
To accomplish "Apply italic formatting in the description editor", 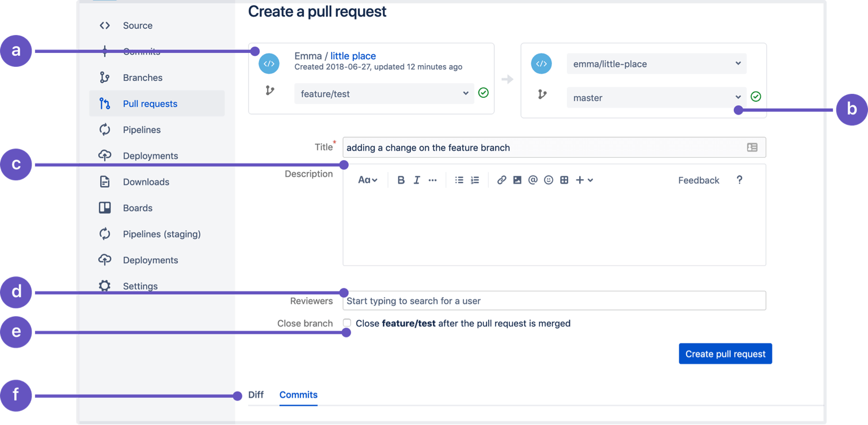I will [x=417, y=180].
